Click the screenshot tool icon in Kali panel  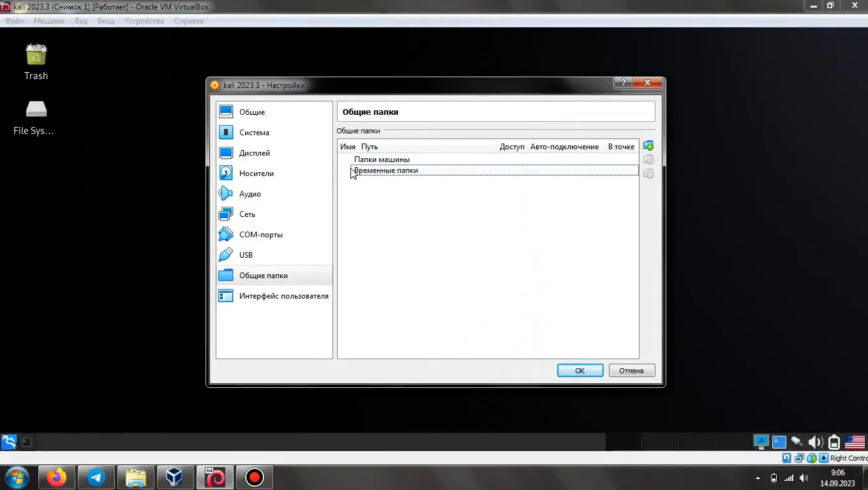pos(761,442)
